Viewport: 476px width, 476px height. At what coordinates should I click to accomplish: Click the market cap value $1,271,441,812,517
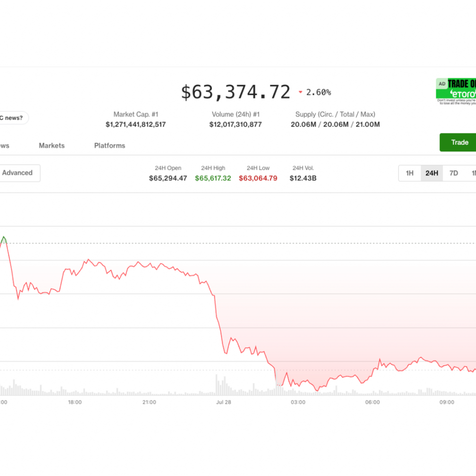tap(136, 125)
